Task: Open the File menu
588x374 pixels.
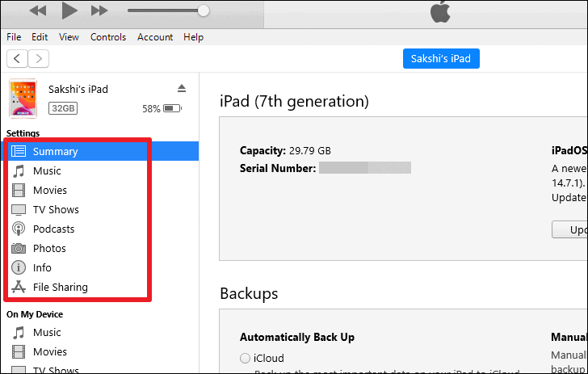Action: click(14, 37)
